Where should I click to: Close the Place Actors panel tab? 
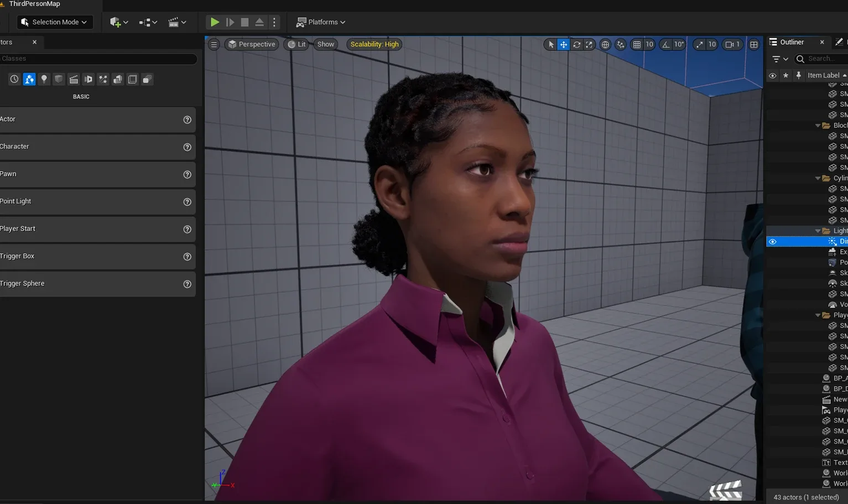click(34, 42)
